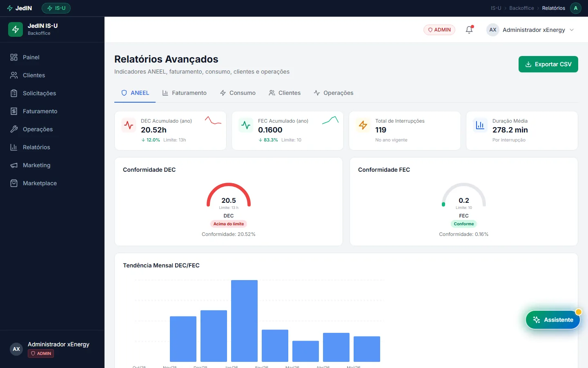This screenshot has height=368, width=588.
Task: Click the Clientes people icon in sidebar
Action: (14, 75)
